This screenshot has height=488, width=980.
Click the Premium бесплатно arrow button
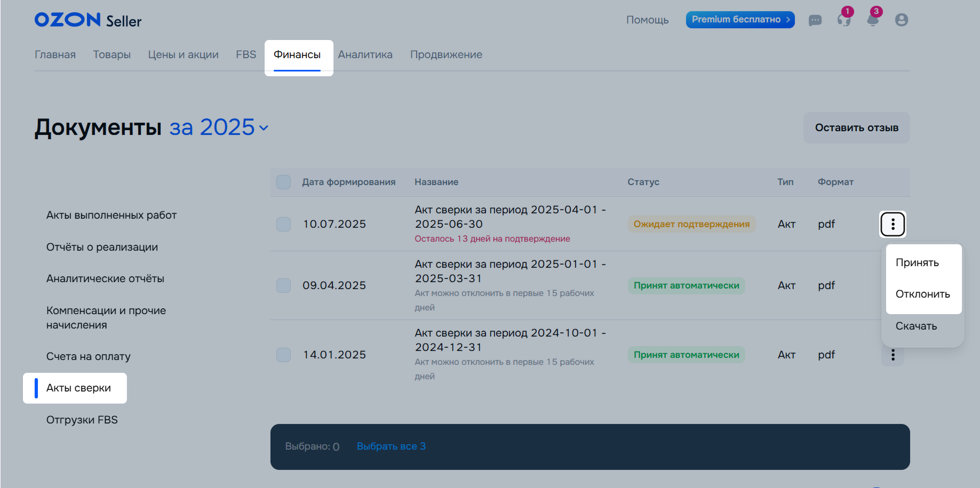coord(740,20)
